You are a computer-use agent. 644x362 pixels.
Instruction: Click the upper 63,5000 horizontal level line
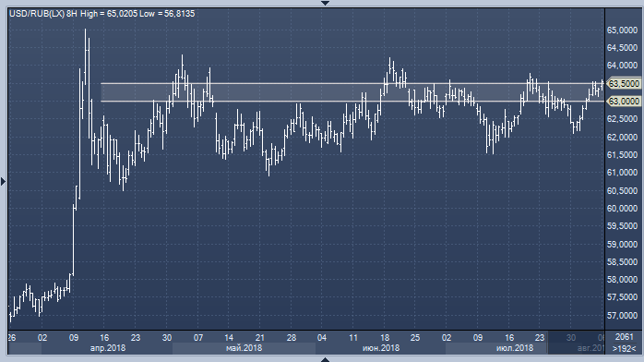[x=352, y=83]
